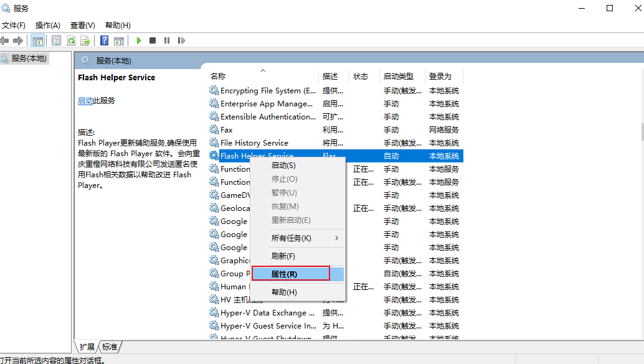Screen dimensions: 644x364
Task: Choose 刷新(F) in context menu
Action: click(298, 256)
